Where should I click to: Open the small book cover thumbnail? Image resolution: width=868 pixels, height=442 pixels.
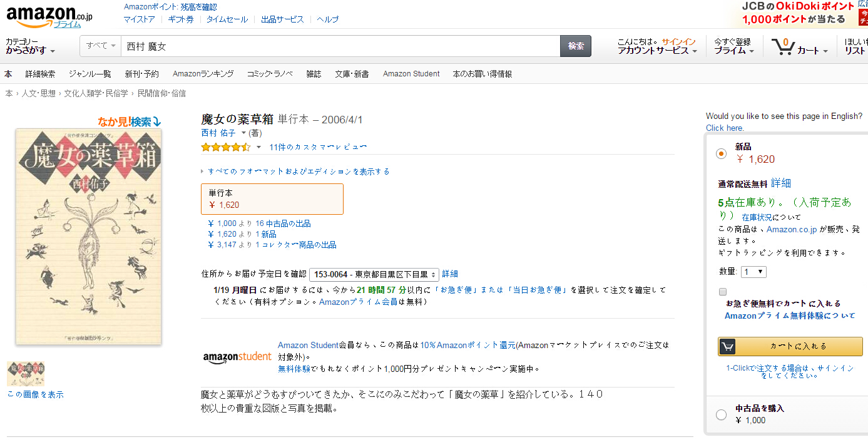tap(26, 374)
